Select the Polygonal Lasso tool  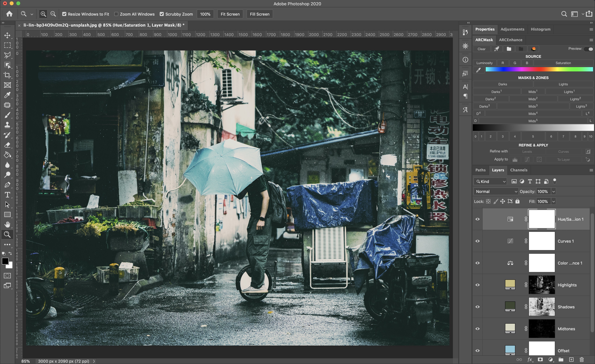(7, 55)
